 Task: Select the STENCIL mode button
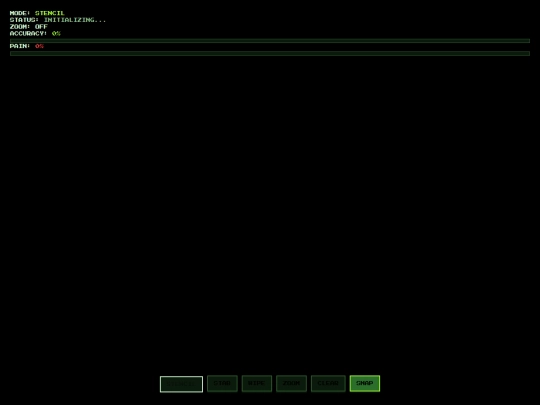[x=181, y=384]
